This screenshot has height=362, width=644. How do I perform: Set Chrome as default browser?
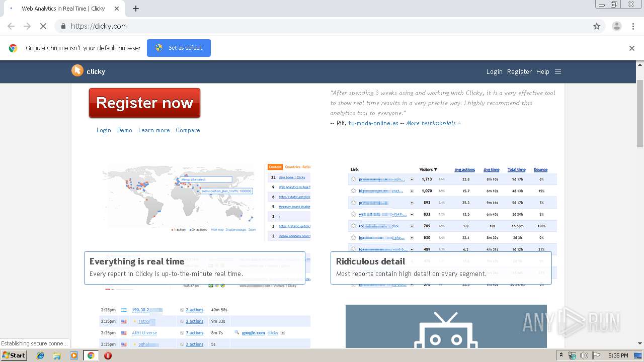tap(179, 48)
